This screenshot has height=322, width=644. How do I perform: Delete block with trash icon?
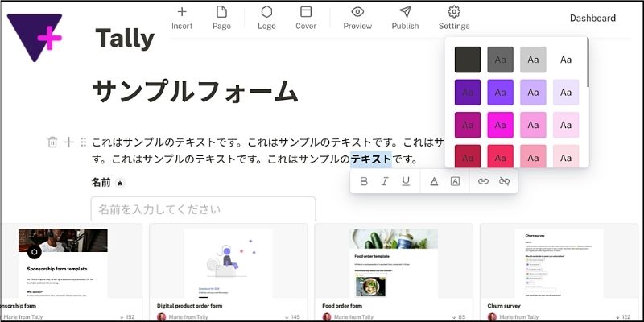pos(52,142)
